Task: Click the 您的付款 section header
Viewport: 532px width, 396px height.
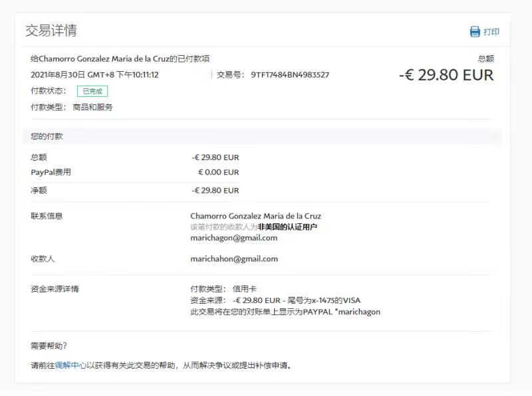Action: (47, 136)
